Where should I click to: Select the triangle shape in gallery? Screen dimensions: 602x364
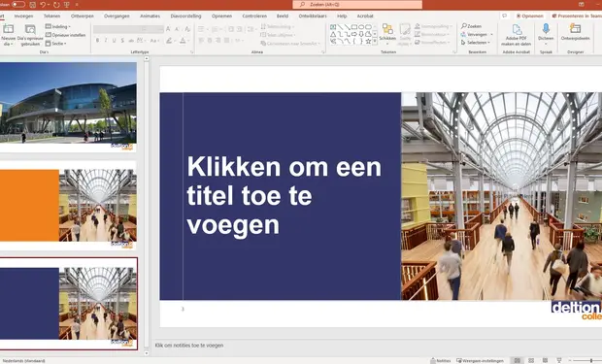tap(333, 34)
